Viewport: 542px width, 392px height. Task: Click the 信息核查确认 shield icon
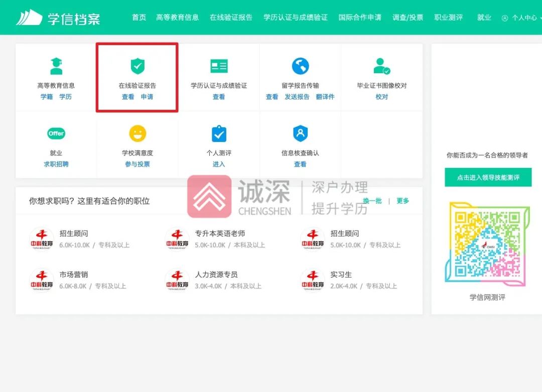pos(300,133)
